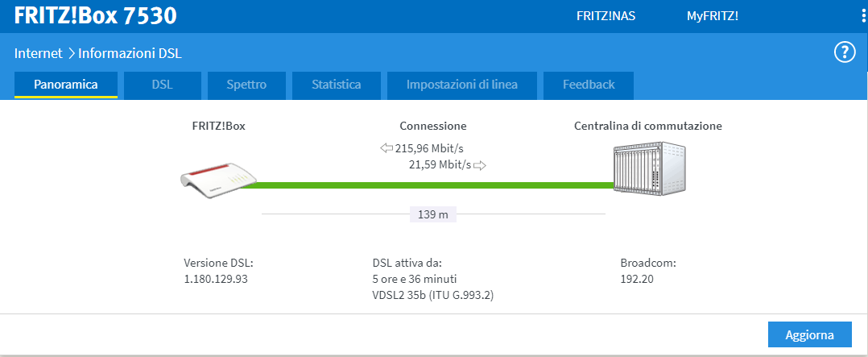
Task: Click the download arrow beside 215,96 Mbit/s
Action: [386, 148]
